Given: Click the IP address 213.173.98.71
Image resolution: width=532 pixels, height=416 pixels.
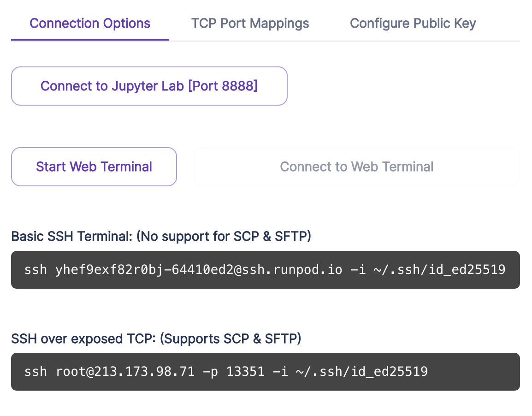Looking at the screenshot, I should pos(145,372).
